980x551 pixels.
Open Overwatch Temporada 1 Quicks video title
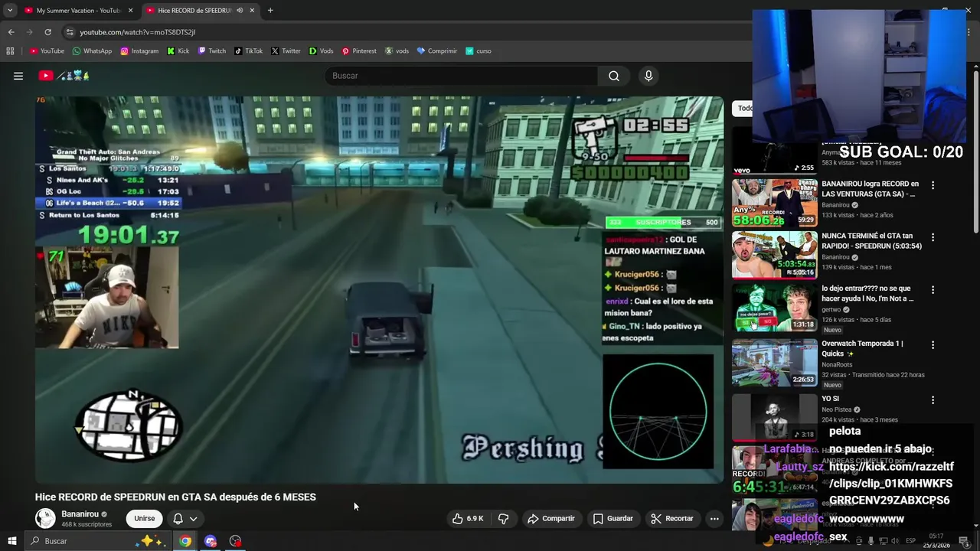coord(862,348)
